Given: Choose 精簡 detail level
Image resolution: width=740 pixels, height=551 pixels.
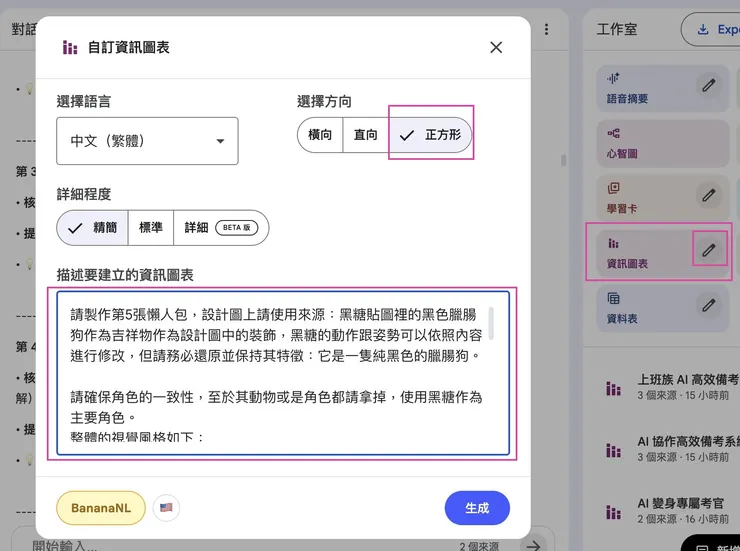Looking at the screenshot, I should (92, 228).
